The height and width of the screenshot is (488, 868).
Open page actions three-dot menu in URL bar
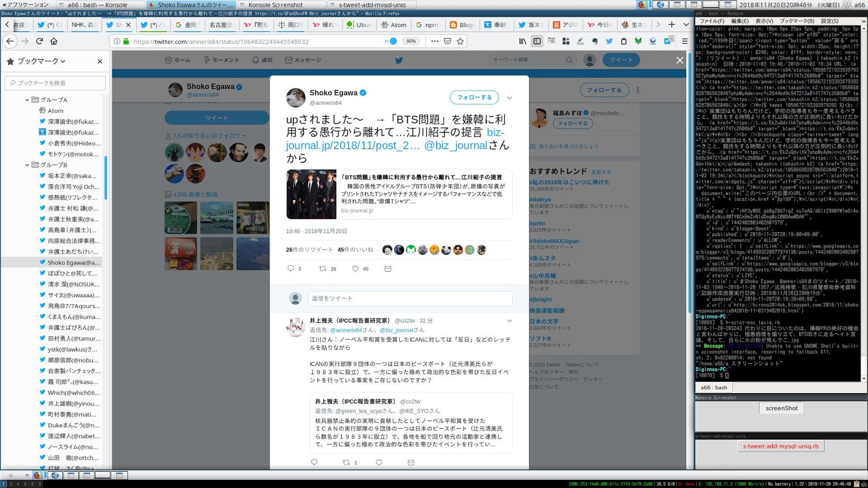[x=435, y=41]
